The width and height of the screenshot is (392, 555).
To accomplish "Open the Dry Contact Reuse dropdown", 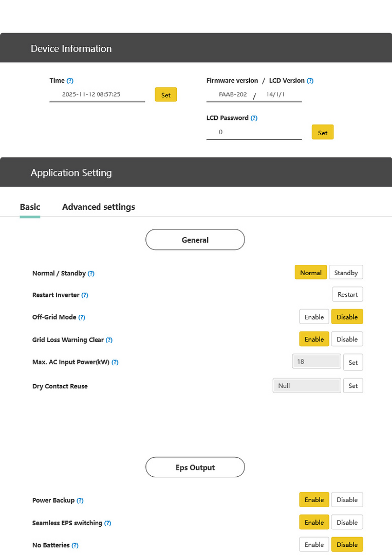I will 307,386.
